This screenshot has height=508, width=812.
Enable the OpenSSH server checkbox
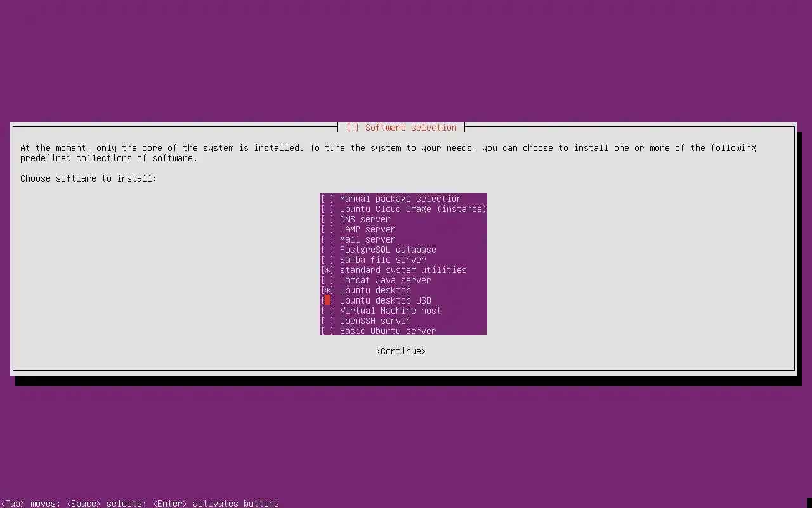tap(327, 321)
